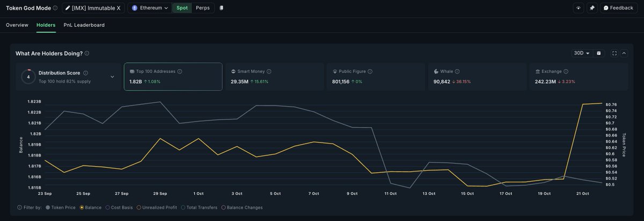Click the copy token address icon
This screenshot has width=644, height=221.
(222, 8)
